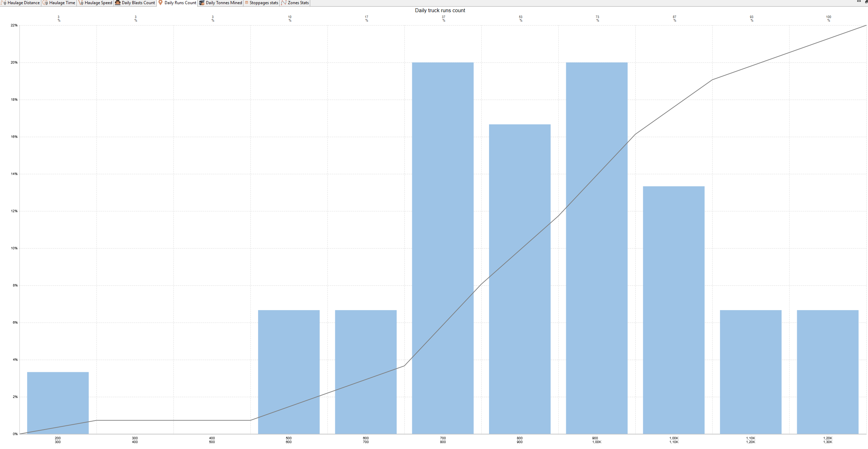Click the '1,20K 1,30K' x-axis label
Viewport: 868px width, 449px height.
[828, 440]
